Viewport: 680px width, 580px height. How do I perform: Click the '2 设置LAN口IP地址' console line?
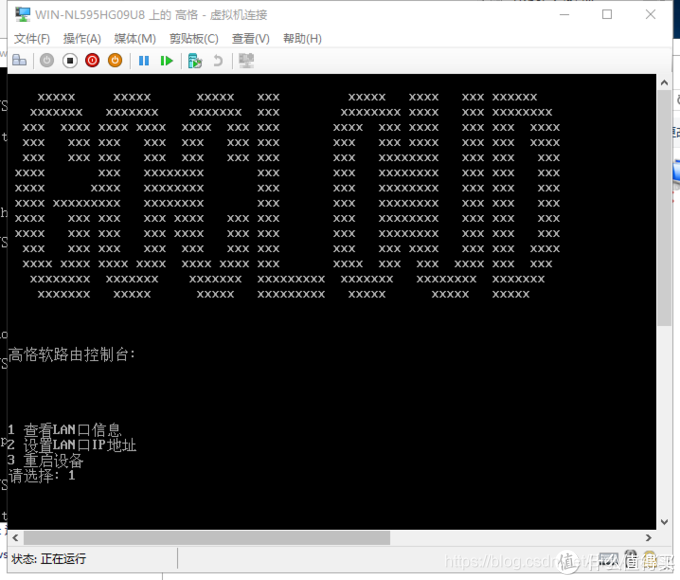72,445
